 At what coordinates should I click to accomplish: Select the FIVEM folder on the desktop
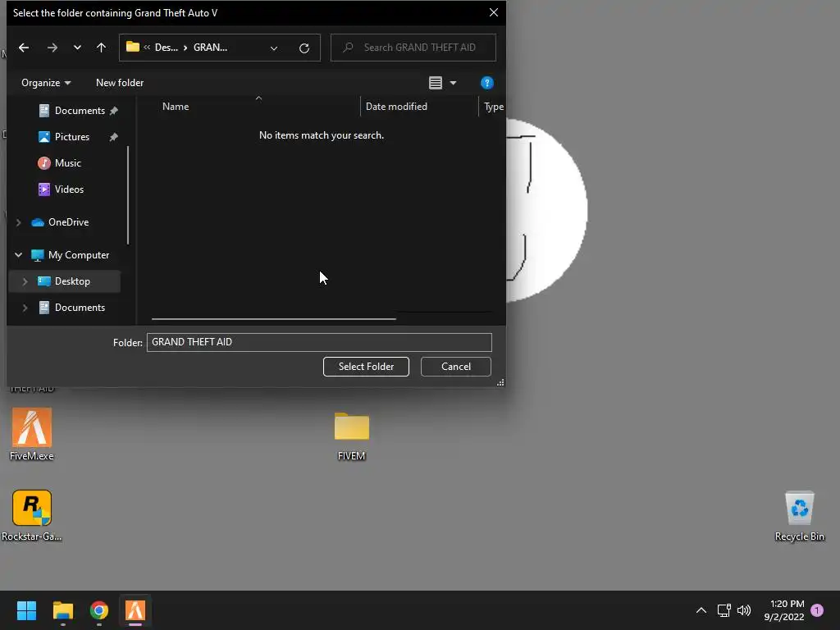tap(351, 436)
